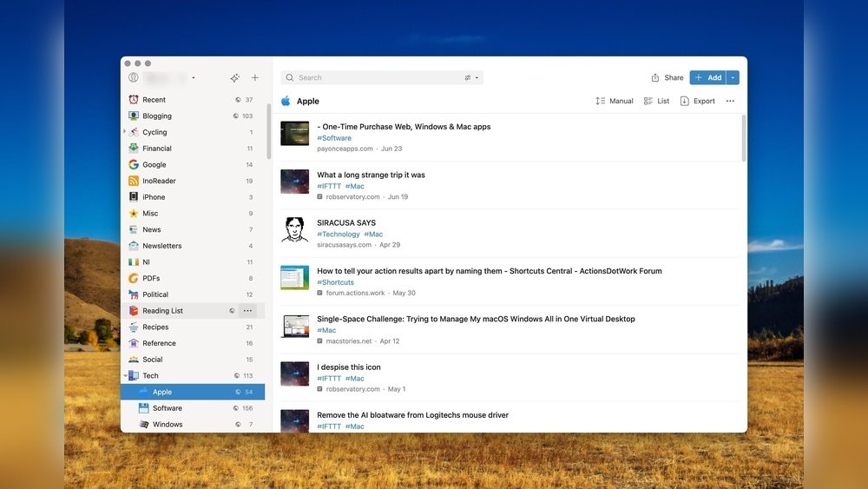The width and height of the screenshot is (868, 489).
Task: Open Single-Space Challenge thumbnail
Action: 294,326
